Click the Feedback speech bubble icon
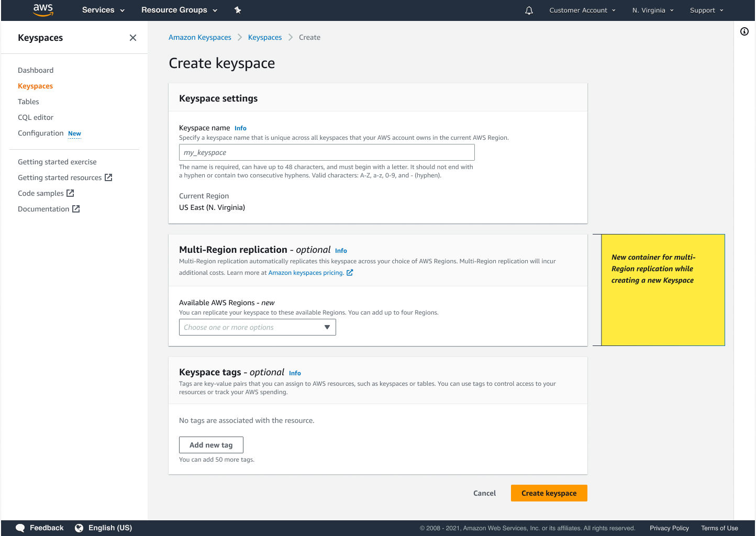Screen dimensions: 756x536 point(20,528)
